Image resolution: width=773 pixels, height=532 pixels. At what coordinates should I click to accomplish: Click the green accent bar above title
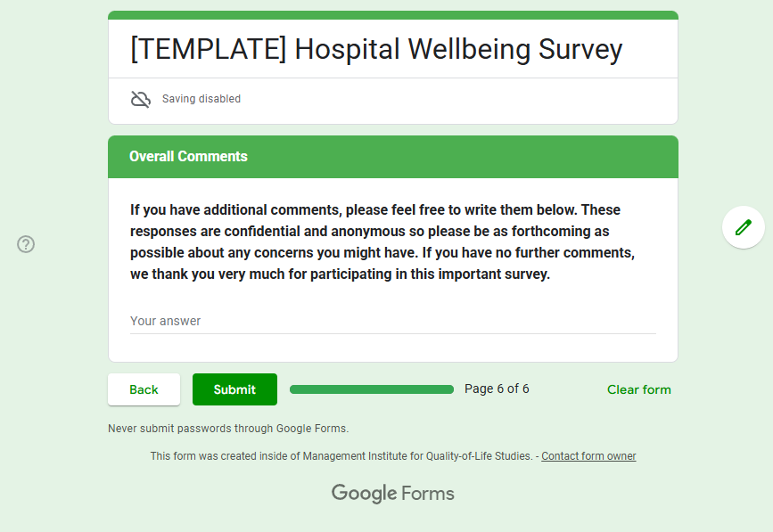pyautogui.click(x=392, y=15)
